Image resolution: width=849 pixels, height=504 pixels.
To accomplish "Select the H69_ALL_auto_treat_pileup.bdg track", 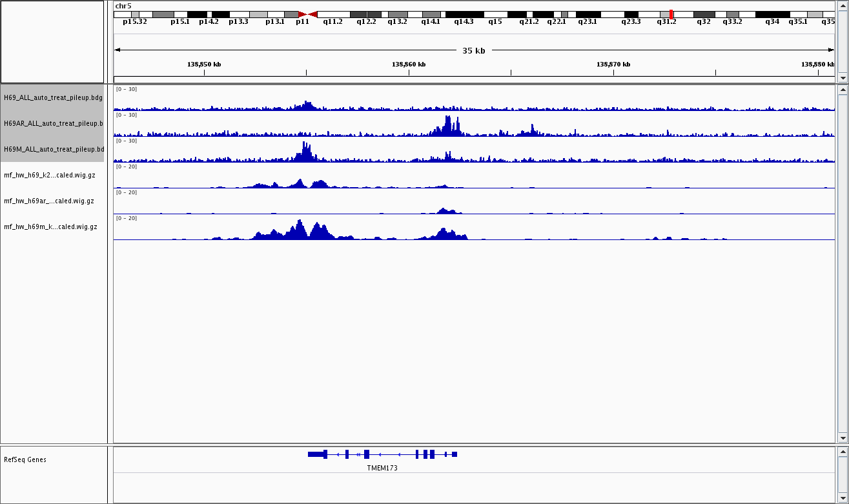I will point(53,97).
